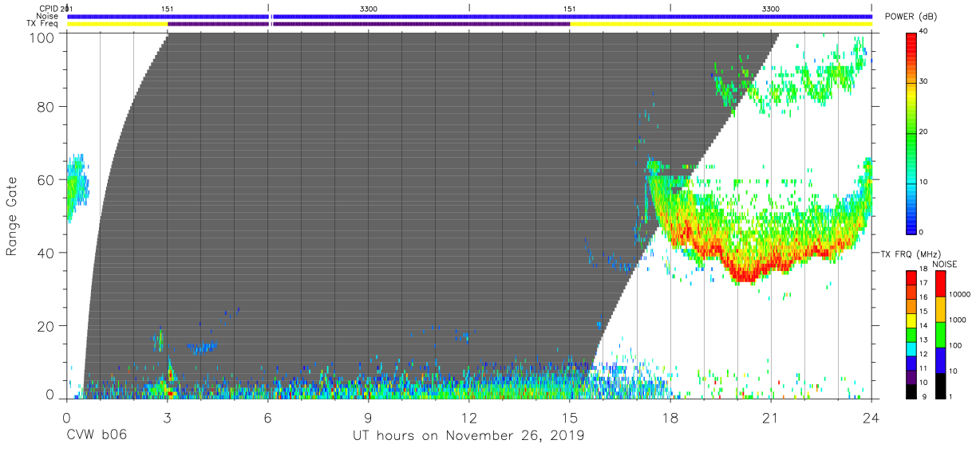Pick the red swatch in the NOISE legend
Viewport: 980px width, 452px height.
(942, 284)
